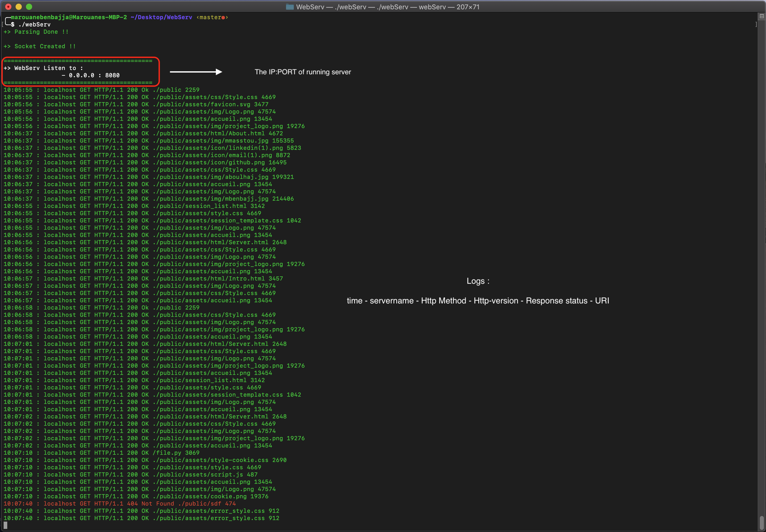Click the red close window button
Screen dimensions: 766x532
[8, 7]
